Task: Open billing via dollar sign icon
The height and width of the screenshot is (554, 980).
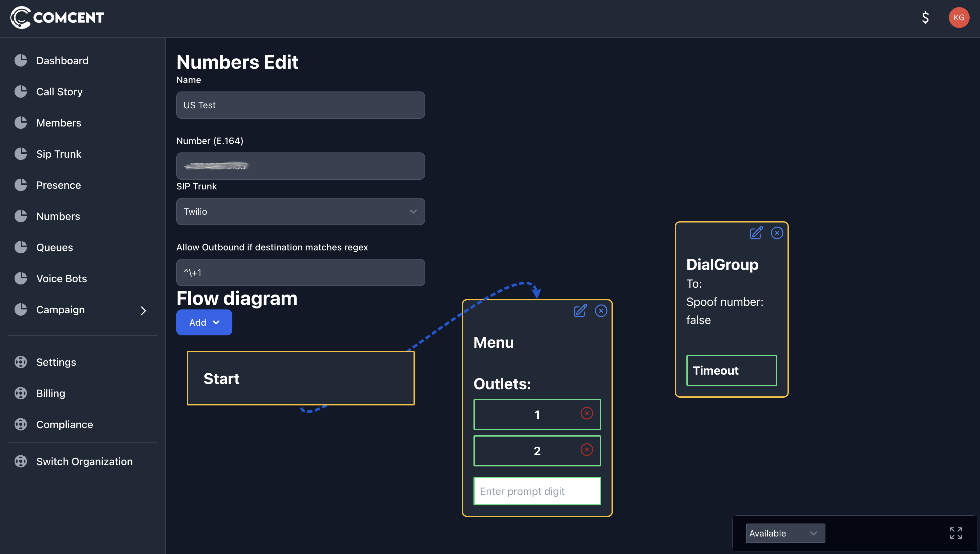Action: 925,18
